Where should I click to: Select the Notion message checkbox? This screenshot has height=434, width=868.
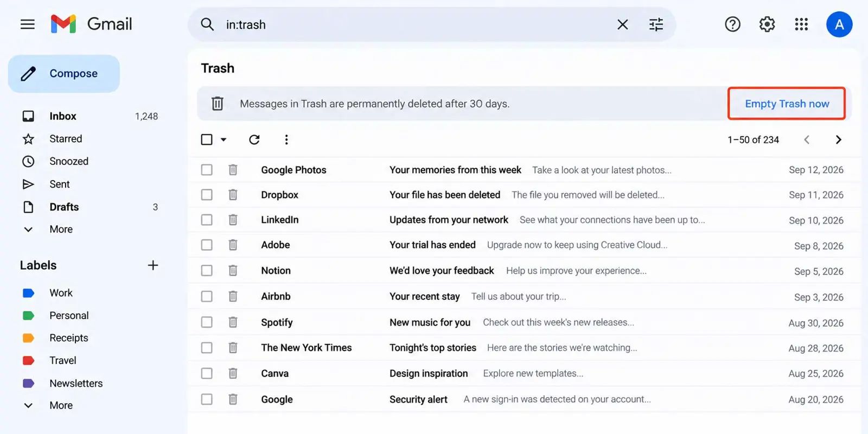tap(207, 270)
